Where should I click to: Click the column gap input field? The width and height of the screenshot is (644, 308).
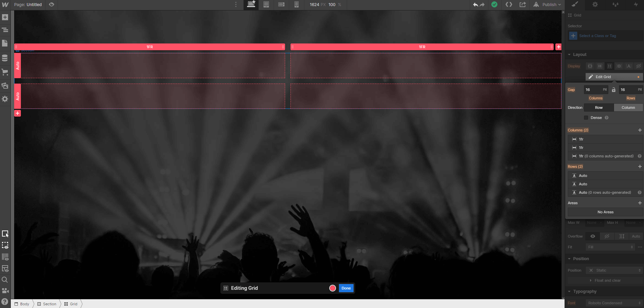tap(593, 90)
